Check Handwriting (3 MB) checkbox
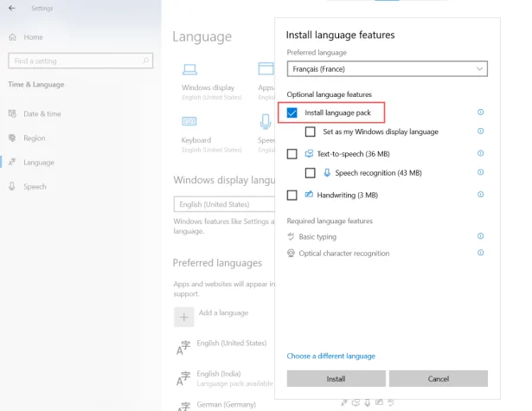Image resolution: width=532 pixels, height=411 pixels. coord(292,196)
